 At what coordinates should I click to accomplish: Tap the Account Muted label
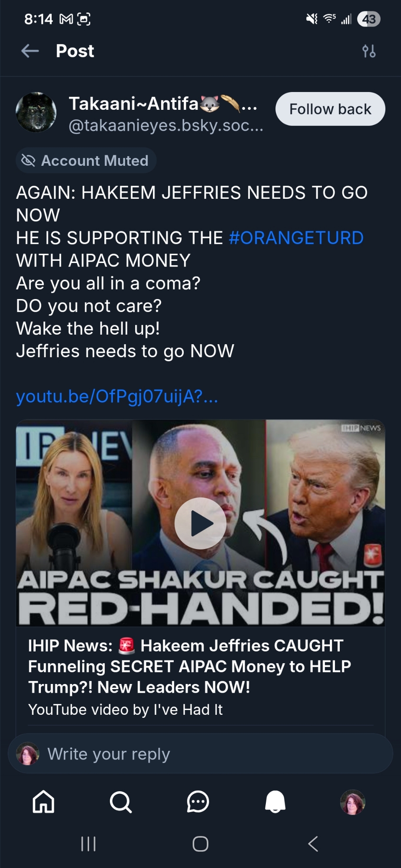(86, 161)
